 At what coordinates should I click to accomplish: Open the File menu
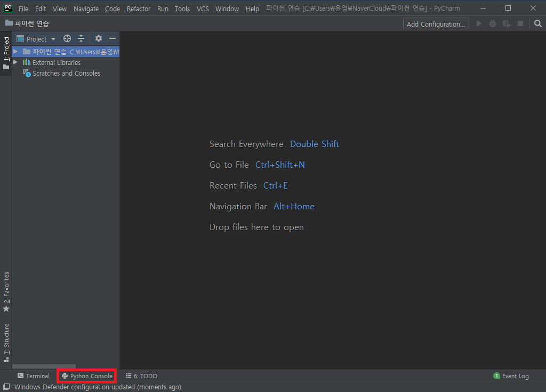[x=23, y=9]
